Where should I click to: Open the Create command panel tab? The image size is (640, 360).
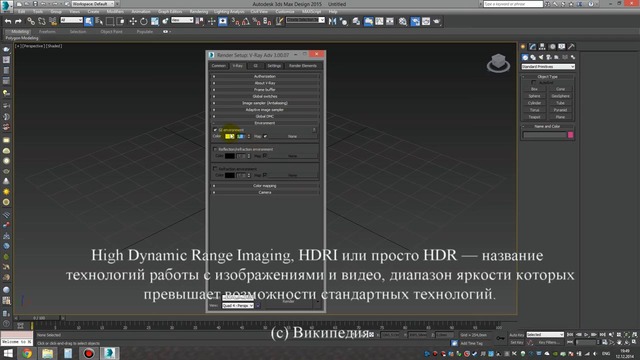523,47
